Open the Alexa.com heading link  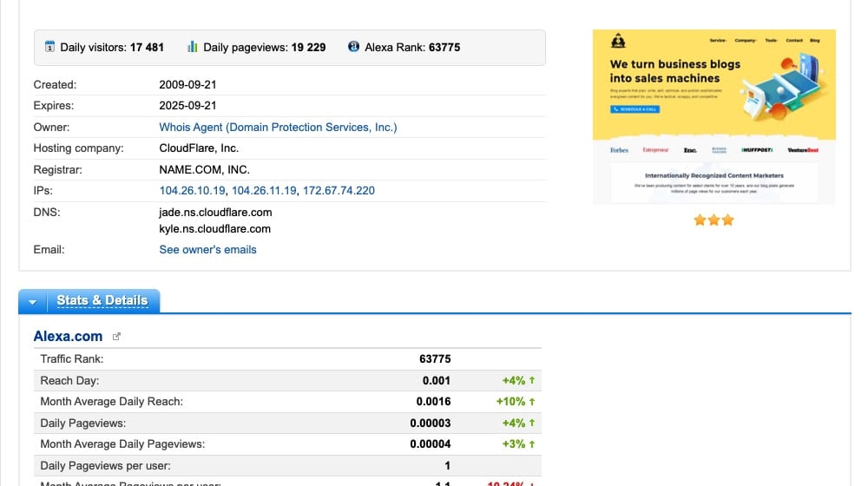pyautogui.click(x=68, y=336)
